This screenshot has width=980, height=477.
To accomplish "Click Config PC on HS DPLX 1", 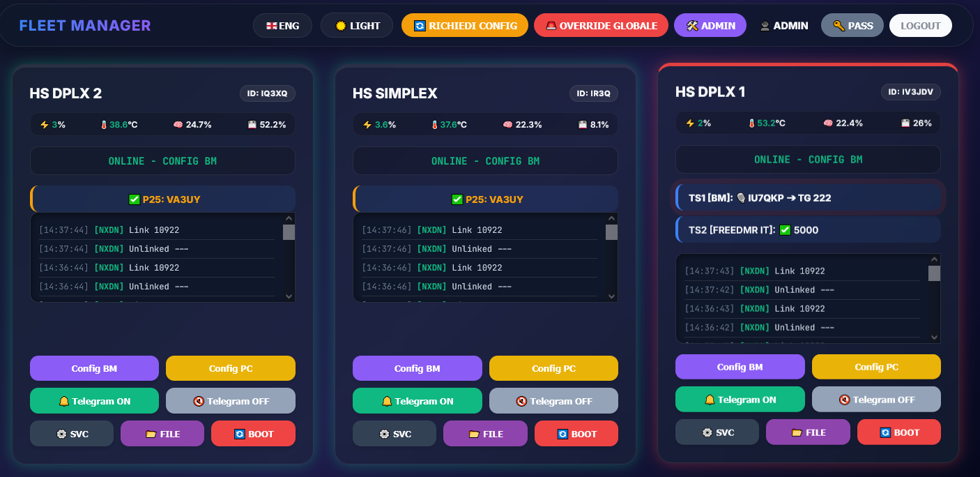I will tap(876, 367).
